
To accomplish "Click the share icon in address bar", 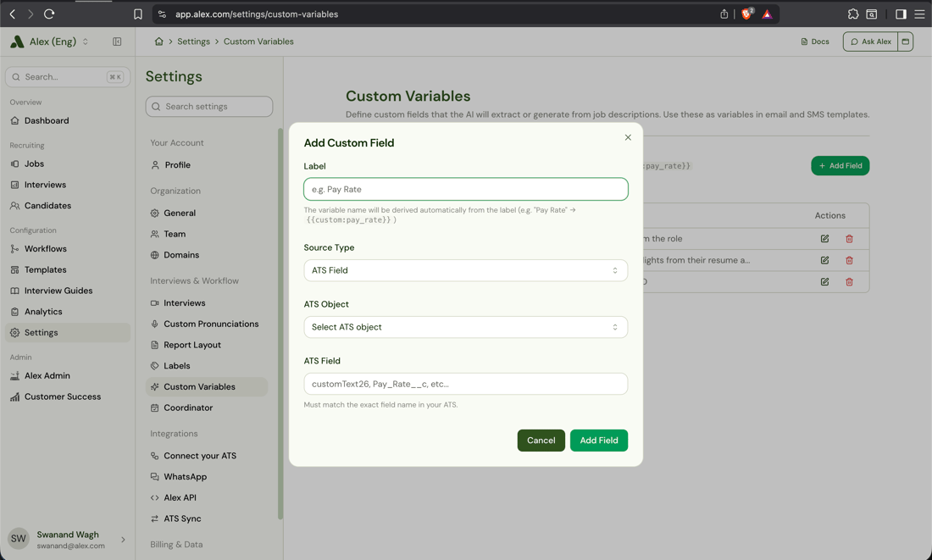I will [724, 14].
